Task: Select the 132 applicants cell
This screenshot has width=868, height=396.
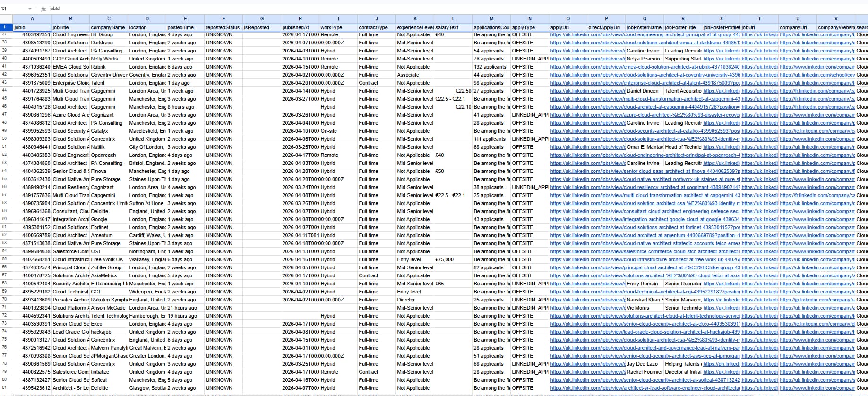Action: [x=491, y=67]
